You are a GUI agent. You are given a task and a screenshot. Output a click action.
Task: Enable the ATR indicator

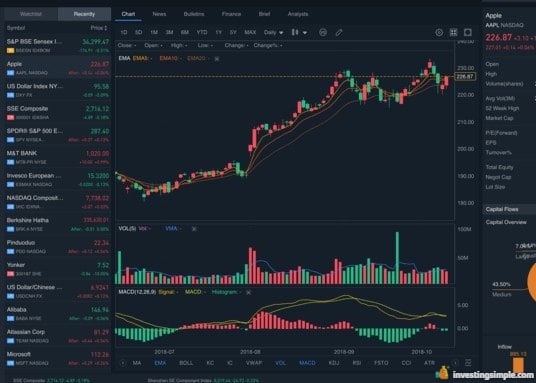429,363
